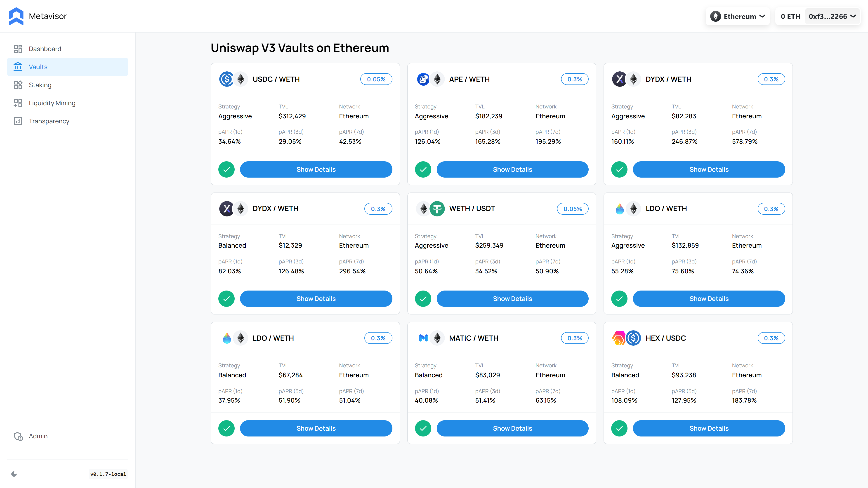868x488 pixels.
Task: Click the Staking sidebar icon
Action: click(18, 85)
